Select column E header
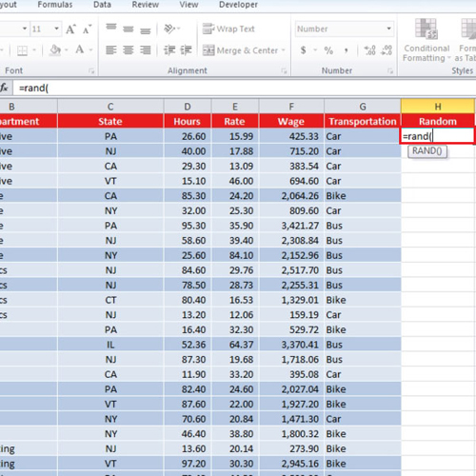476x476 pixels. [235, 107]
